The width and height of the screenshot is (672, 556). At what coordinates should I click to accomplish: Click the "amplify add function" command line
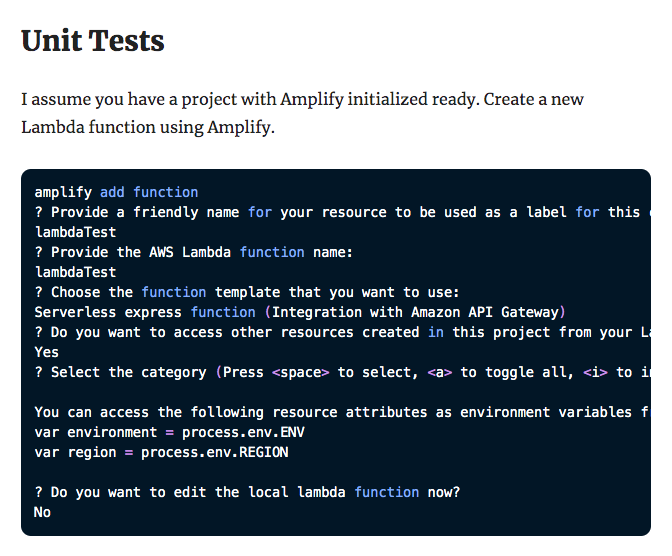[116, 192]
